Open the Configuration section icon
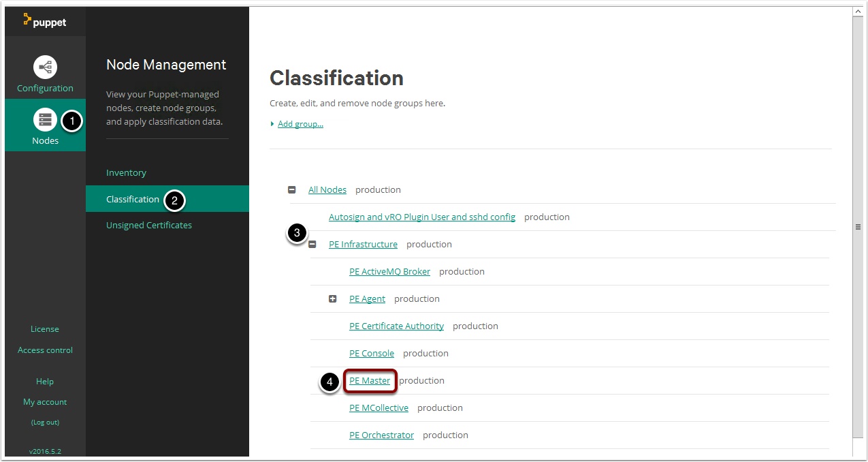 [x=46, y=67]
